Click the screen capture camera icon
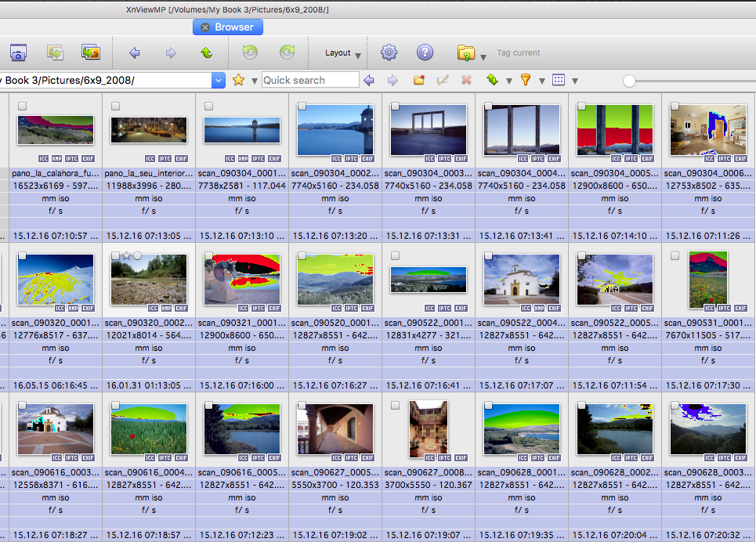Image resolution: width=756 pixels, height=542 pixels. tap(18, 53)
